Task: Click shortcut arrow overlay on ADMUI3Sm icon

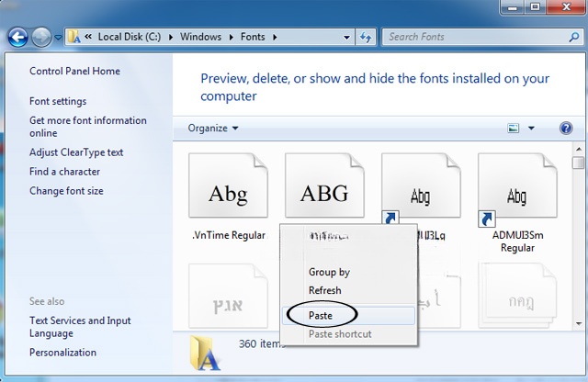Action: [x=487, y=219]
